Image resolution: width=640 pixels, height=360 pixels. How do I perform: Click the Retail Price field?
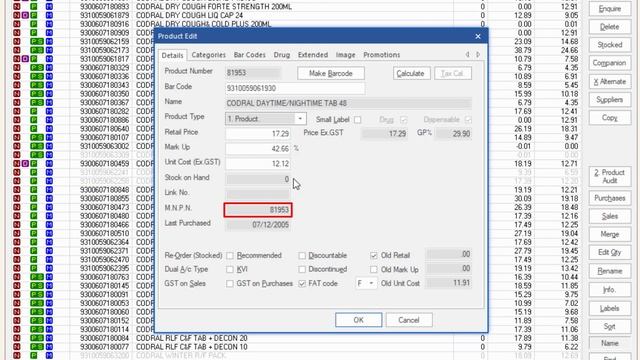click(x=258, y=133)
